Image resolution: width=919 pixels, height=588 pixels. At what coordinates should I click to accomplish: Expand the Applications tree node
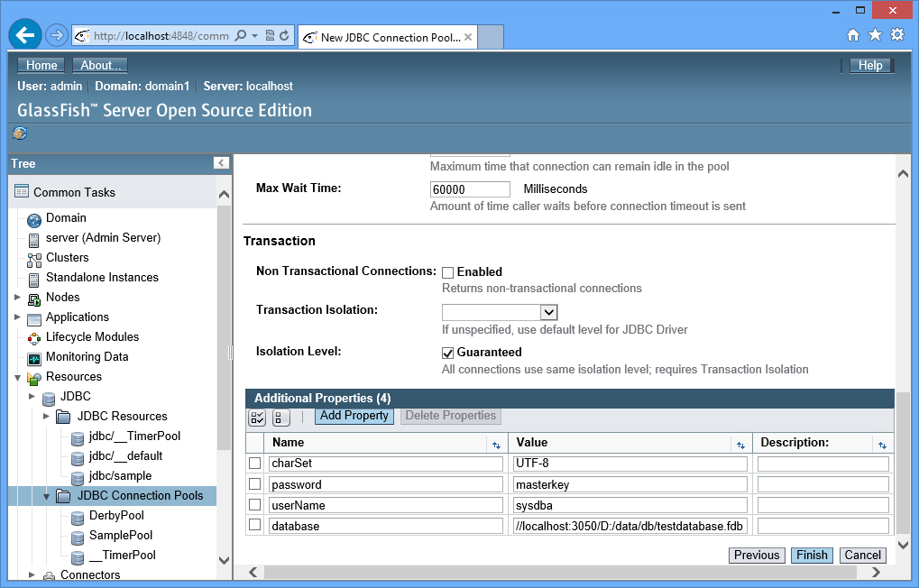(17, 317)
